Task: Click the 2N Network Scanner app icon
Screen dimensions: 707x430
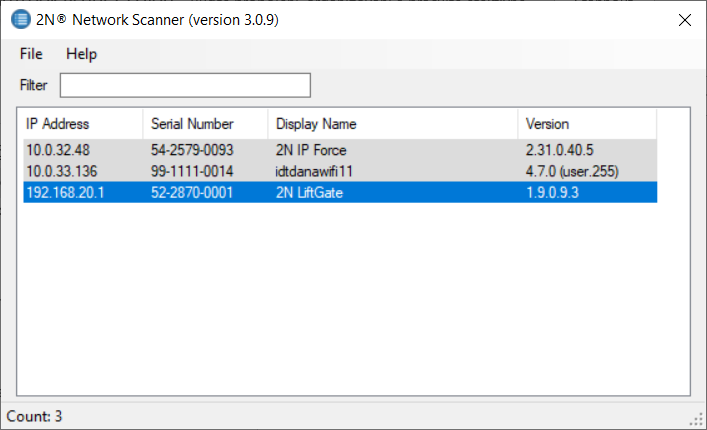Action: pos(19,20)
